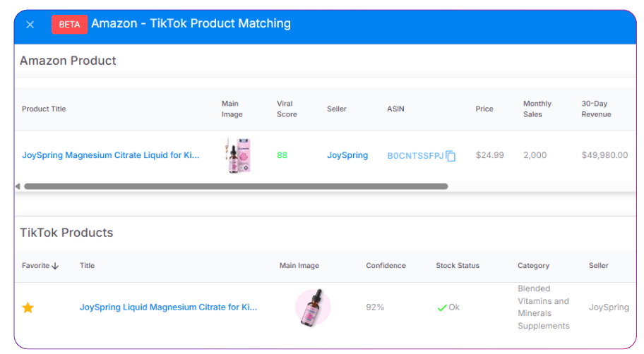Image resolution: width=644 pixels, height=354 pixels.
Task: Open the JoySpring Liquid Magnesium TikTok title link
Action: coord(168,307)
